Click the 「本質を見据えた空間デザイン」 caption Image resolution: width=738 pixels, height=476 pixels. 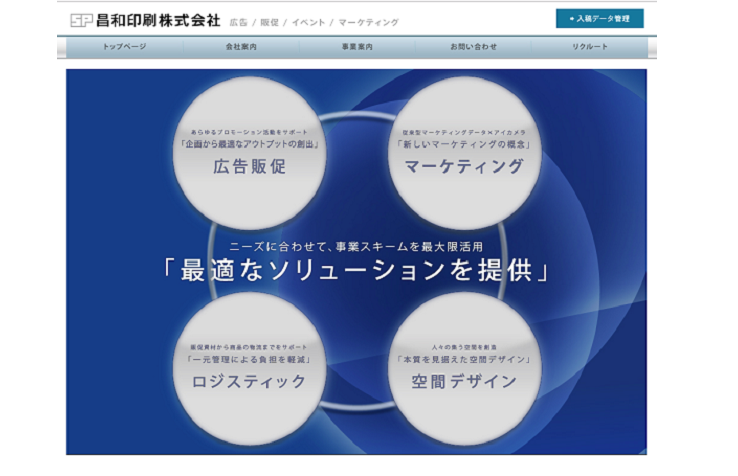pyautogui.click(x=464, y=358)
